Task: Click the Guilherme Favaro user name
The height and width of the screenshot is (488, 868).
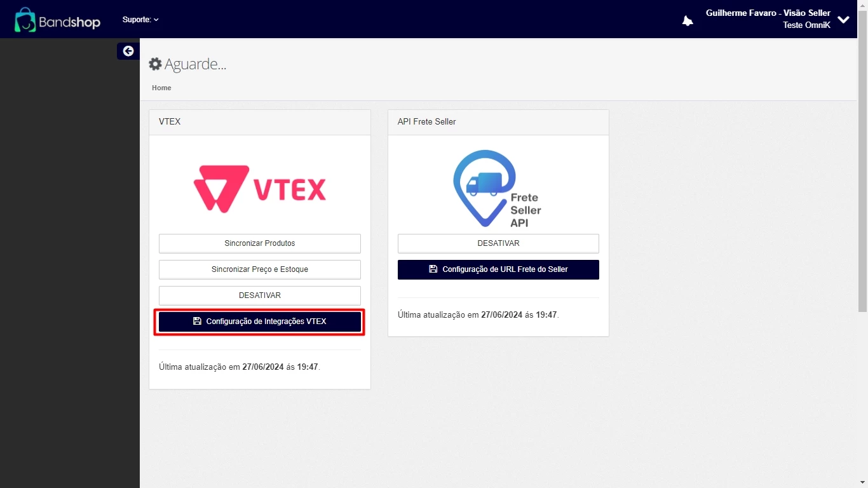Action: (768, 13)
